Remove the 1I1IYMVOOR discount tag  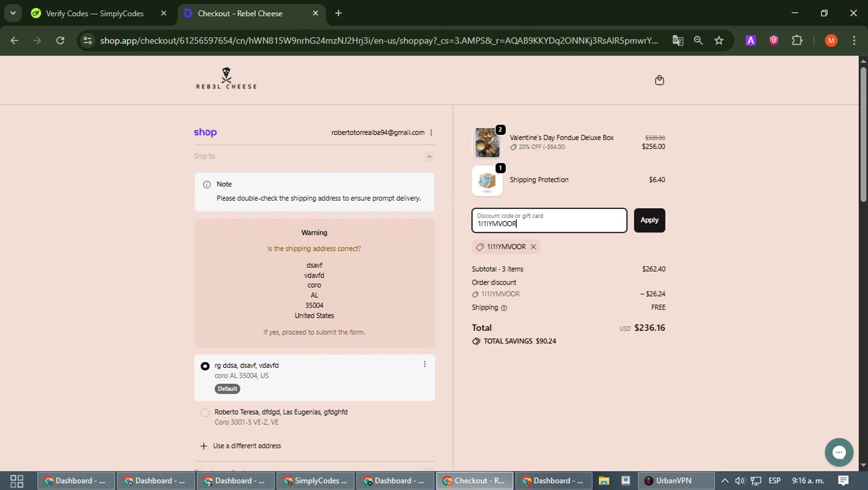534,247
